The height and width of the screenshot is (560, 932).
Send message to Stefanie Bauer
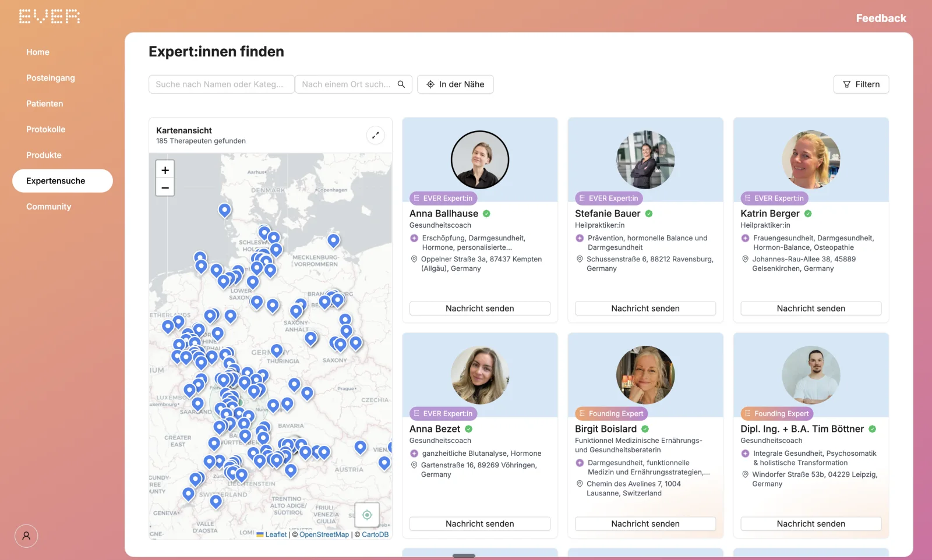pyautogui.click(x=645, y=309)
